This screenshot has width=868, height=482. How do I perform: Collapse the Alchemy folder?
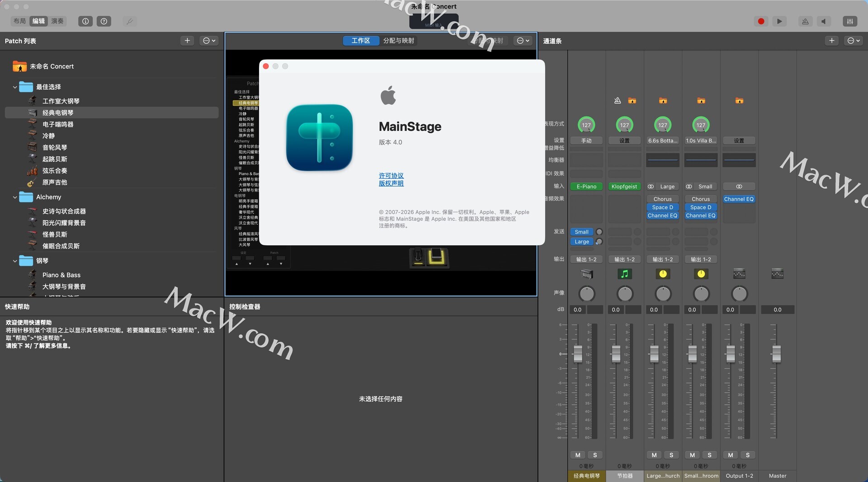(15, 197)
